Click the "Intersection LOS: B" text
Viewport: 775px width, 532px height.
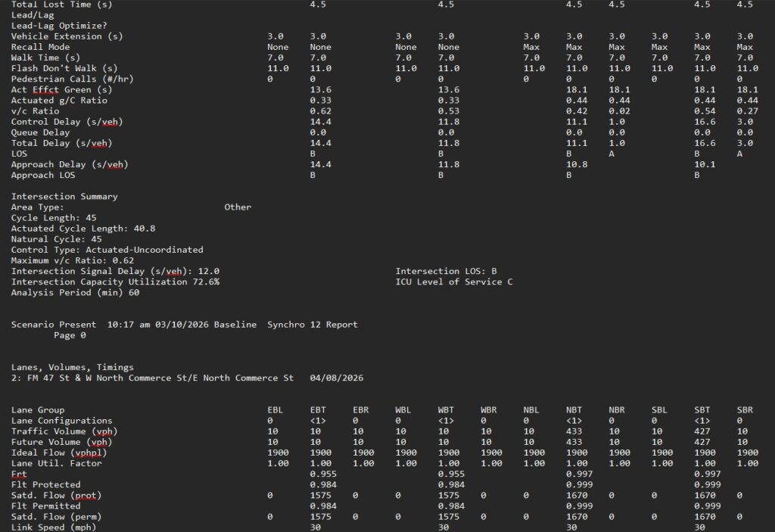point(447,272)
